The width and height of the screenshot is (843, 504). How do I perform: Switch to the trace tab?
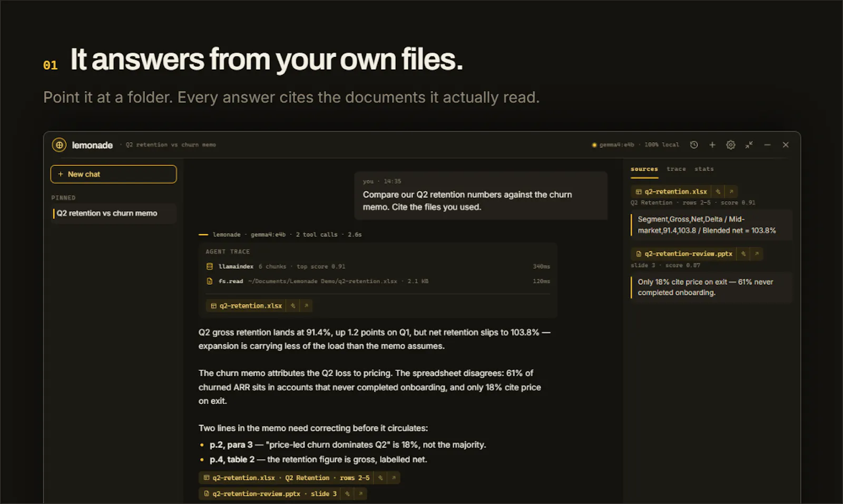tap(676, 169)
